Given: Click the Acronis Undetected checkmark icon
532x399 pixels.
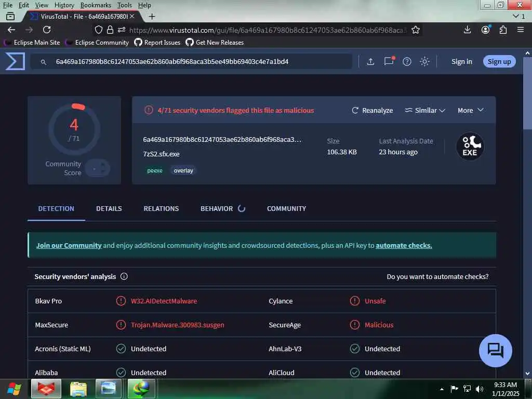Looking at the screenshot, I should [x=121, y=349].
